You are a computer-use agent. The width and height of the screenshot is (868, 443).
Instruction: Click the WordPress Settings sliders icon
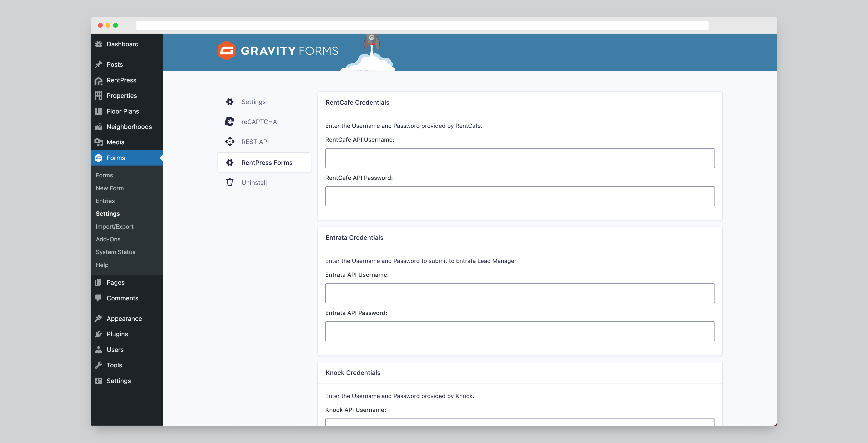point(98,381)
